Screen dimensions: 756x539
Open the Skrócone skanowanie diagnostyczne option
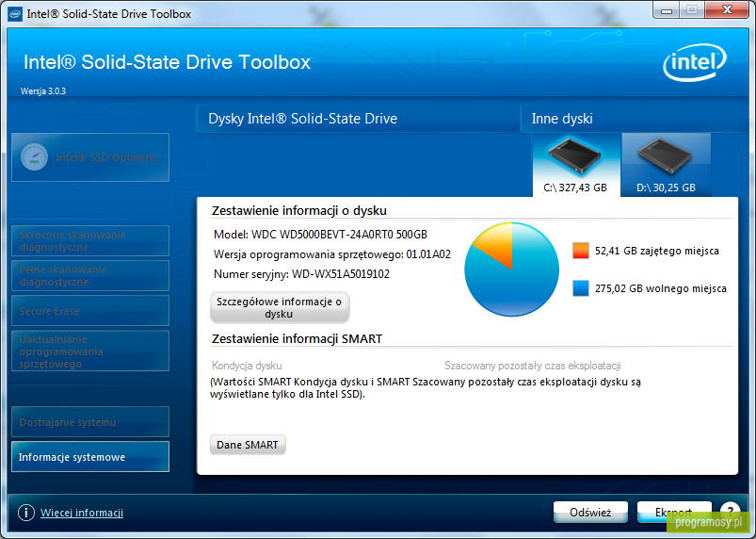pyautogui.click(x=90, y=241)
